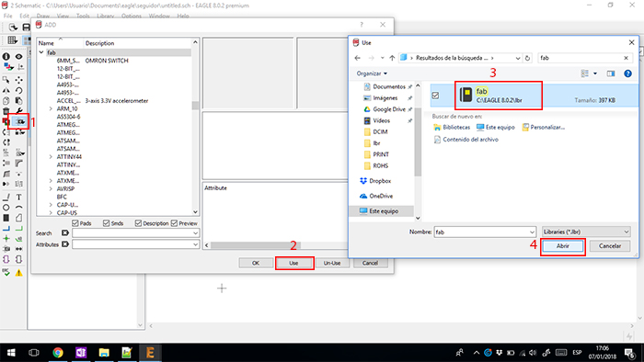The height and width of the screenshot is (362, 644).
Task: Open the Libraries (*.lbr) file type dropdown
Action: (586, 232)
